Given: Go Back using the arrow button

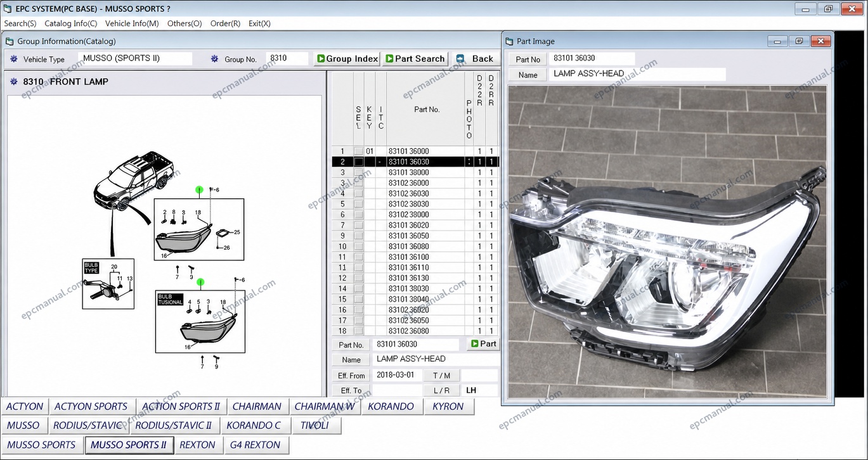Looking at the screenshot, I should tap(474, 59).
